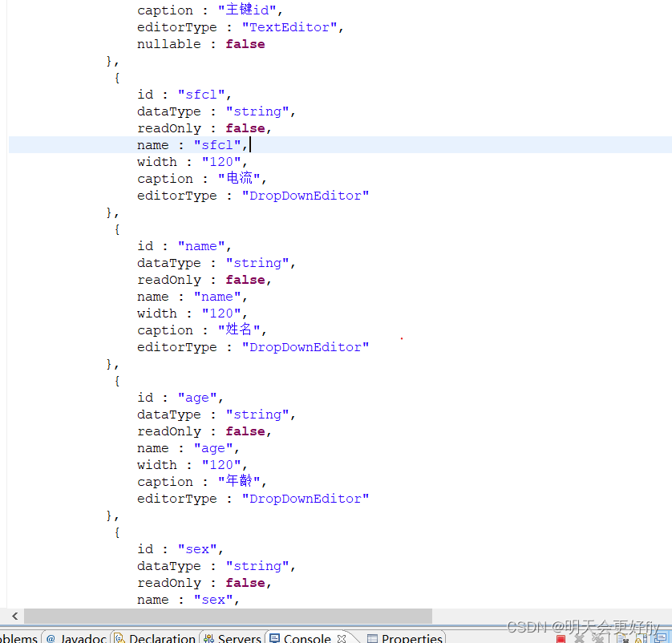
Task: Click width "120" in the sfcl block
Action: (221, 162)
